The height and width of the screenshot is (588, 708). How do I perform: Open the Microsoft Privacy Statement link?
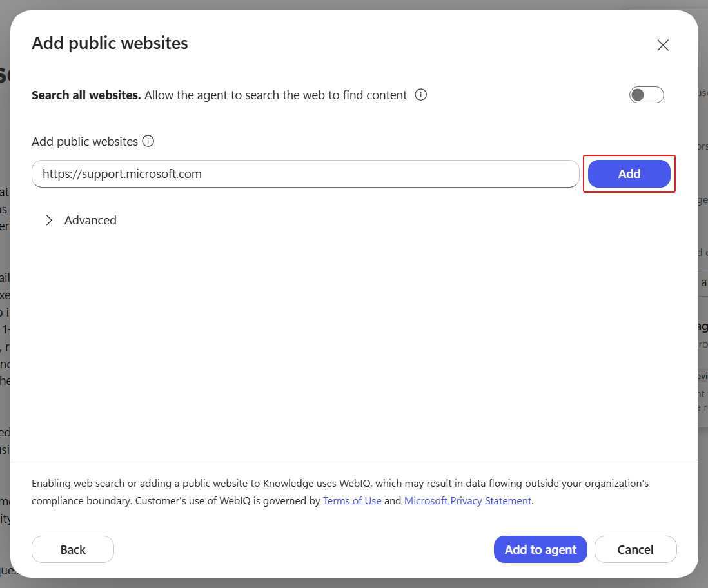[467, 501]
